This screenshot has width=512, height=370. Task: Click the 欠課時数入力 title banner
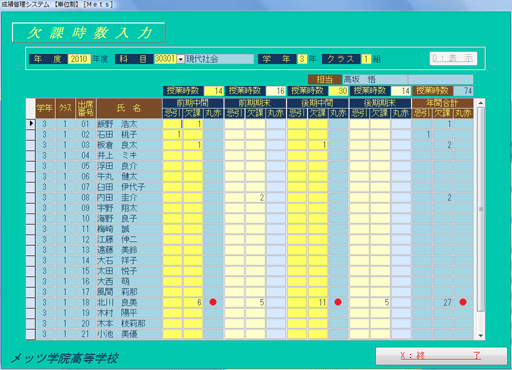(x=89, y=33)
